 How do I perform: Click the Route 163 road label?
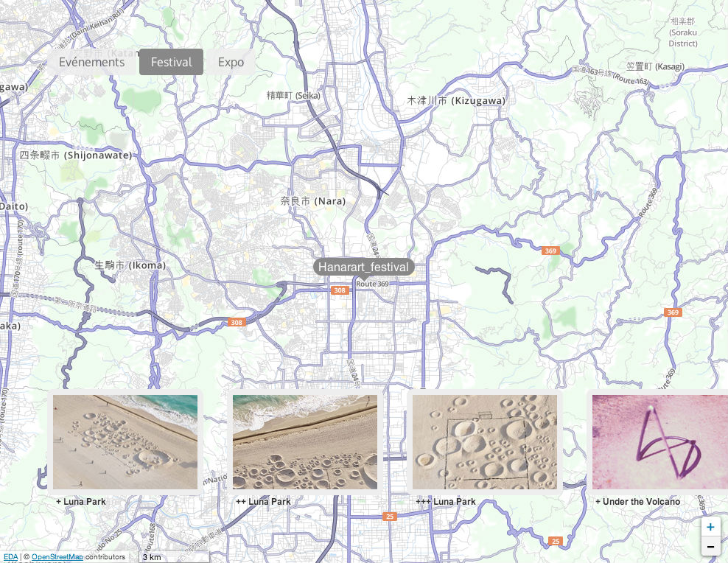point(609,74)
